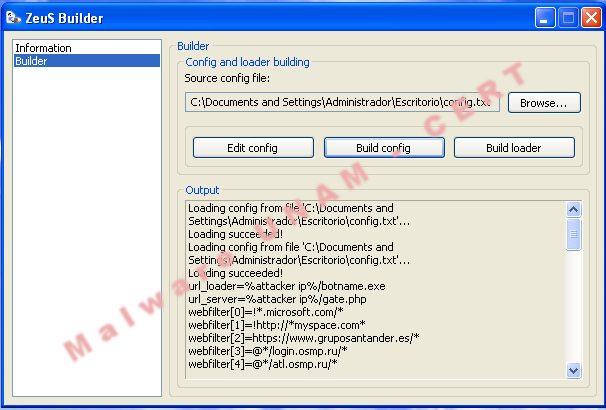Click the Browse... button
The image size is (606, 410).
(x=544, y=103)
